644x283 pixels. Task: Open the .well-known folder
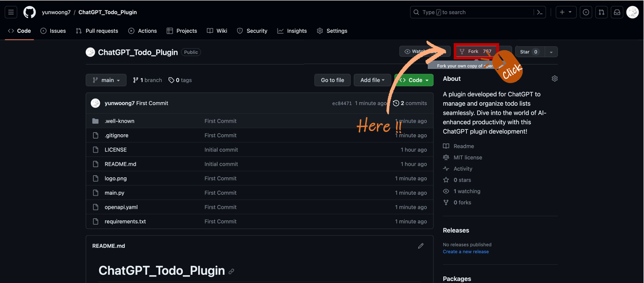pos(119,121)
